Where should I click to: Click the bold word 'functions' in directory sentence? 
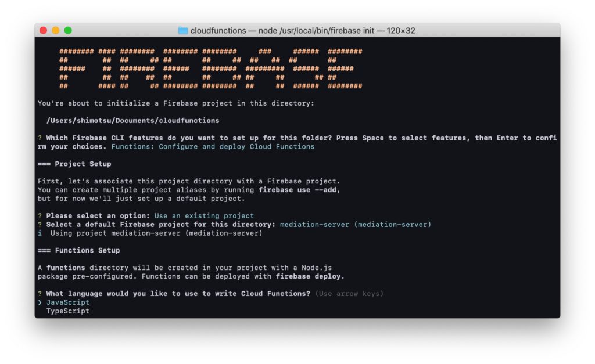coord(66,268)
